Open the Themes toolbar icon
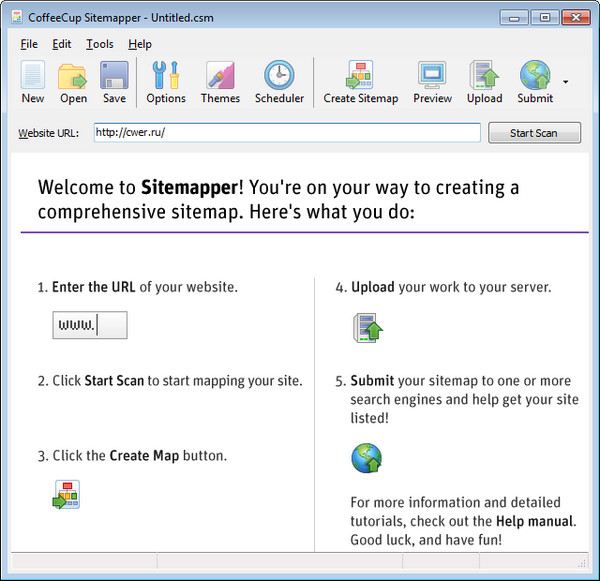This screenshot has width=600, height=581. (x=220, y=82)
